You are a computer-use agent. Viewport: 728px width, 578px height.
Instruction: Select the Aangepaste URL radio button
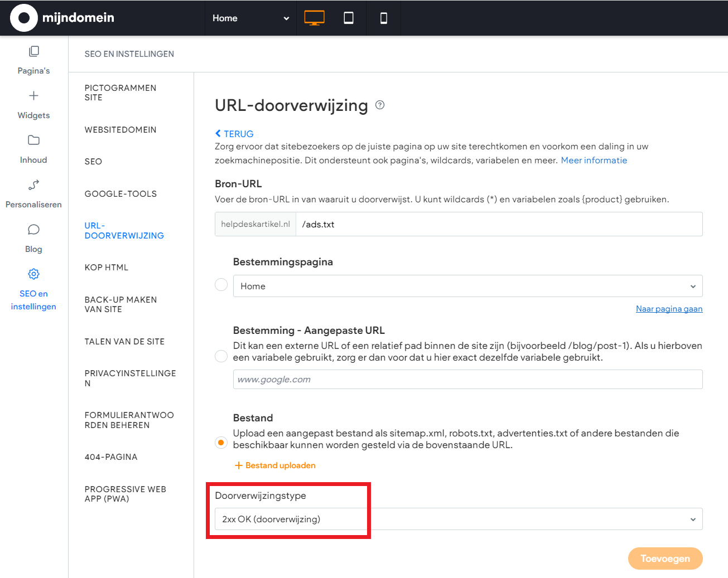(221, 356)
